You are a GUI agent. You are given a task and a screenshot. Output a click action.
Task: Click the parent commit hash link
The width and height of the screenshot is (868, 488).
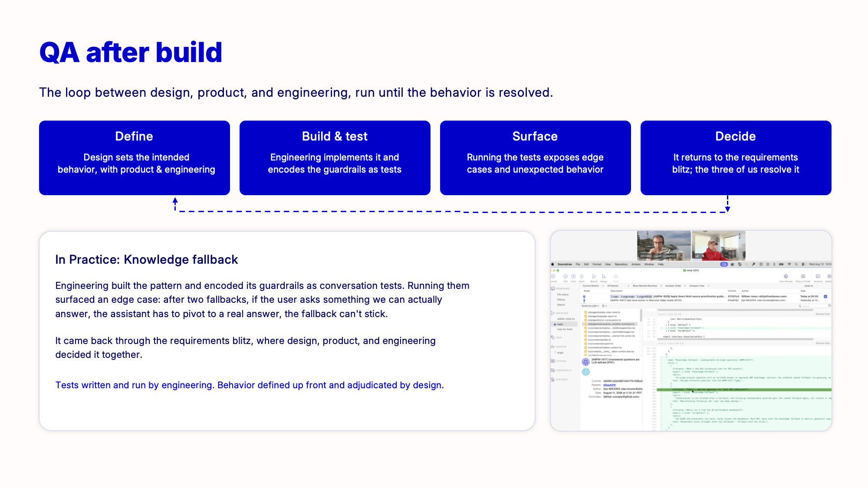[609, 385]
